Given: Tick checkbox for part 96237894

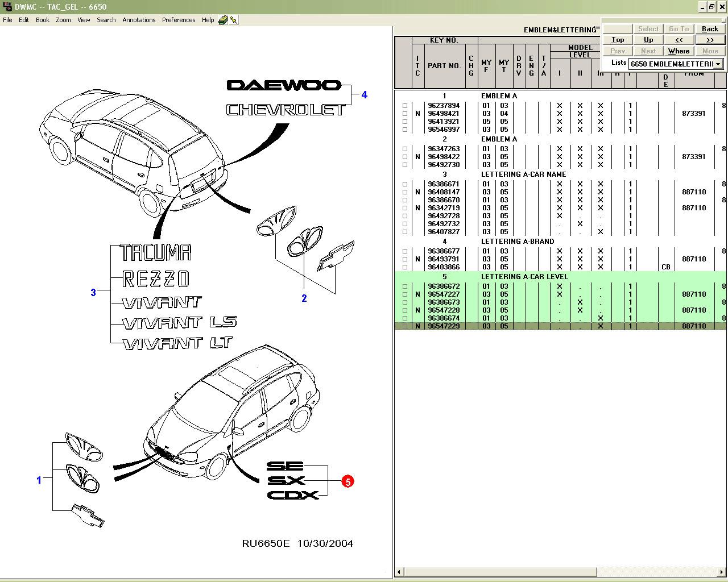Looking at the screenshot, I should (x=405, y=106).
